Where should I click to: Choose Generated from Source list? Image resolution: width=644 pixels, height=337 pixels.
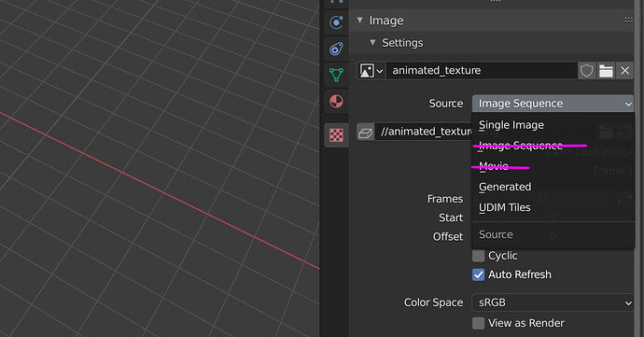click(553, 187)
